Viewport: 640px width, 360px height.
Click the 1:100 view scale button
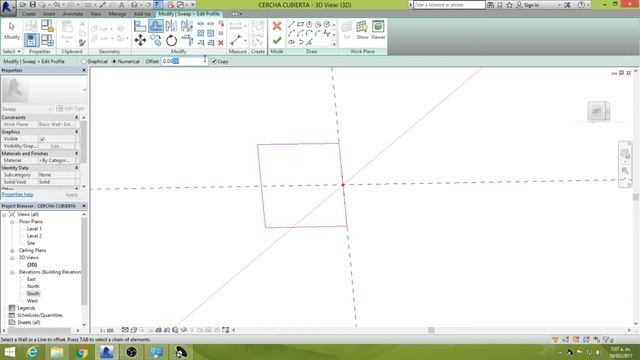[107, 330]
